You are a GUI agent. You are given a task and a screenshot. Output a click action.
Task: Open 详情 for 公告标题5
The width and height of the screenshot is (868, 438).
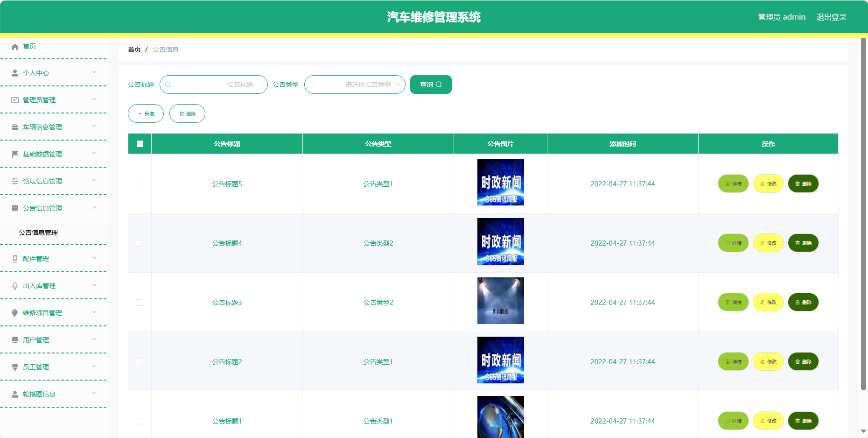[733, 184]
